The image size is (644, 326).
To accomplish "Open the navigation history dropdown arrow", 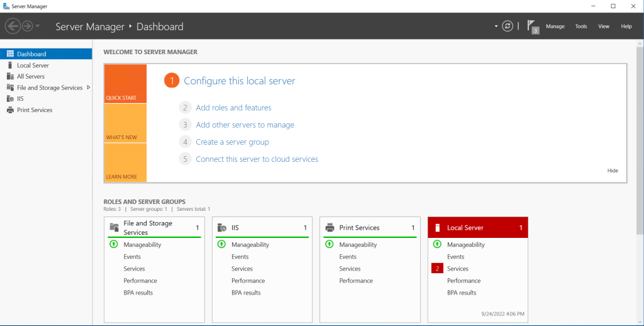I will pos(37,26).
